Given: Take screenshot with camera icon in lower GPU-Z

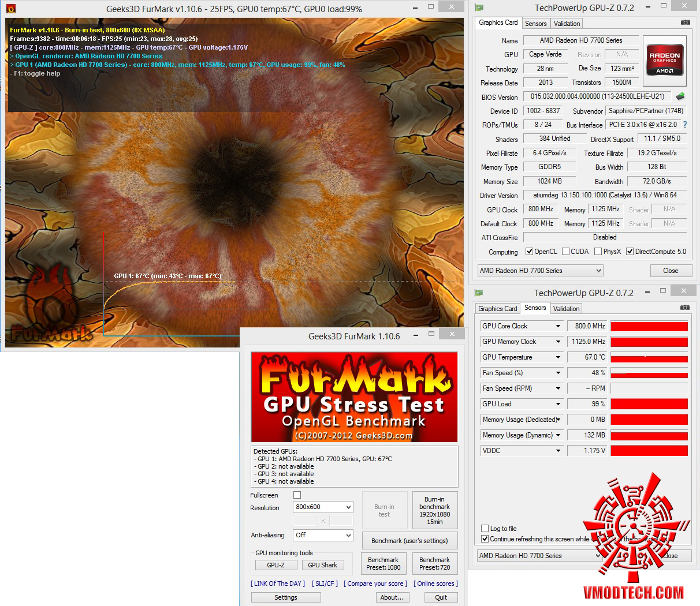Looking at the screenshot, I should coord(685,308).
